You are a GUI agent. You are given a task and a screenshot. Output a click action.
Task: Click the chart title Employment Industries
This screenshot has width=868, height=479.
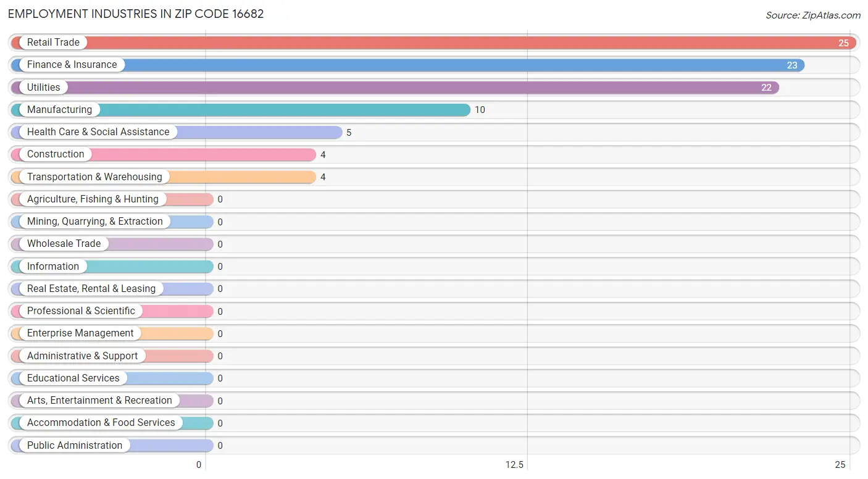[136, 14]
